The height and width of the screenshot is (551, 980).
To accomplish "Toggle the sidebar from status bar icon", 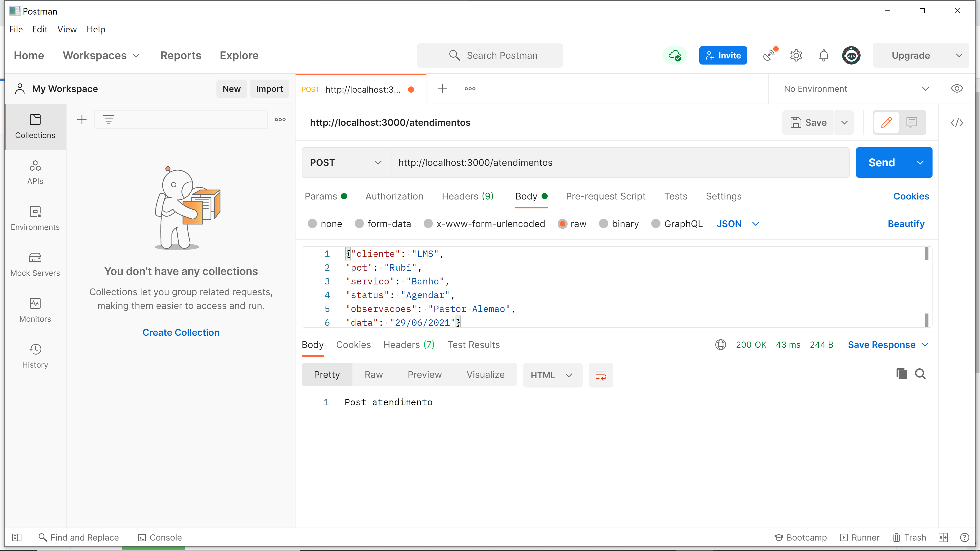I will 17,537.
